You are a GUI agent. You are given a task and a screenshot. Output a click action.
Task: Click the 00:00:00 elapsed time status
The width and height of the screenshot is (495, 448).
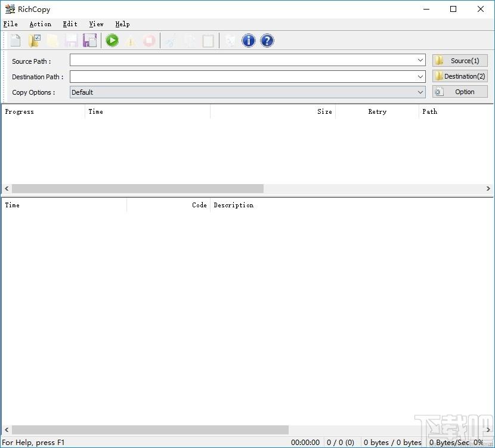305,443
